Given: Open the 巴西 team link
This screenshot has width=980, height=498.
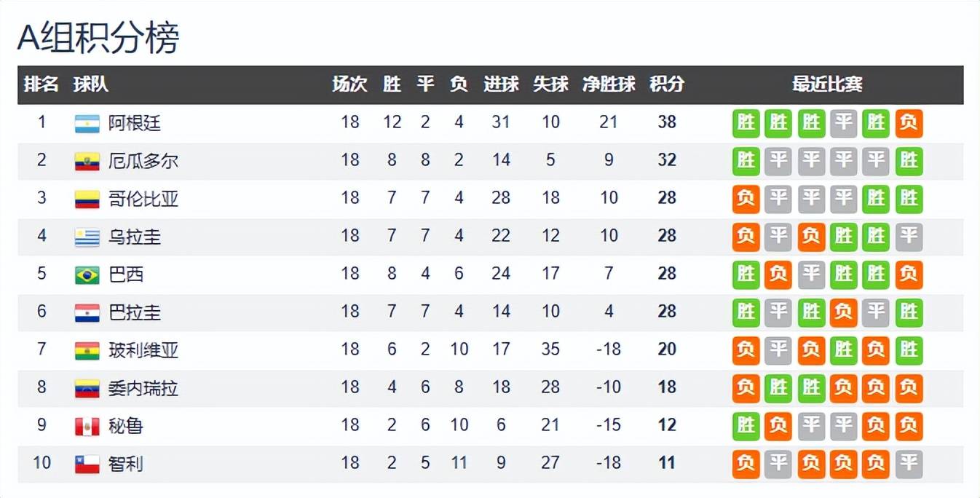Looking at the screenshot, I should pos(126,274).
